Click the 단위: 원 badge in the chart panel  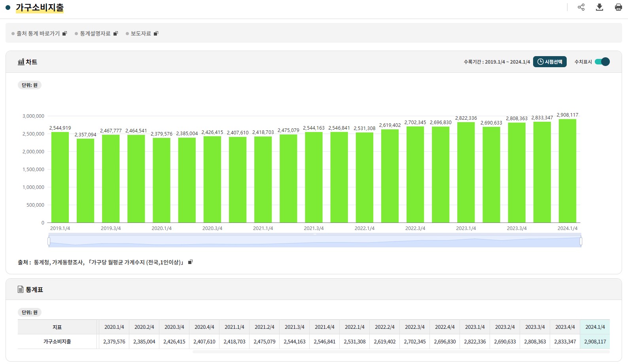pyautogui.click(x=30, y=85)
